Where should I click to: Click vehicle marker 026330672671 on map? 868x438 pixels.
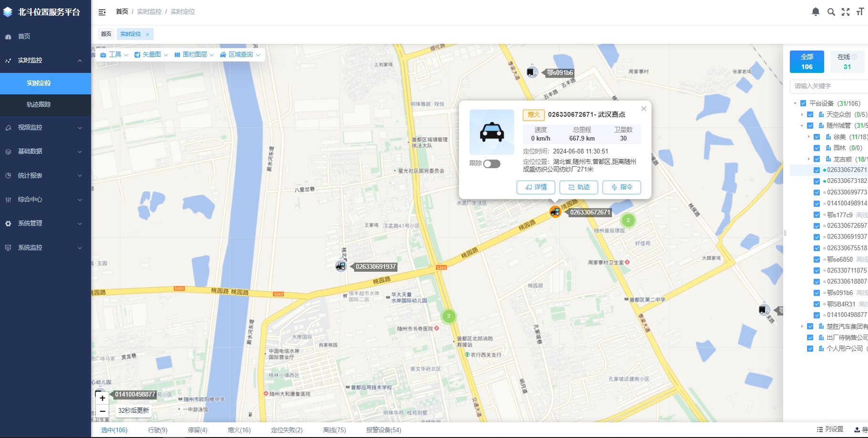pyautogui.click(x=555, y=212)
